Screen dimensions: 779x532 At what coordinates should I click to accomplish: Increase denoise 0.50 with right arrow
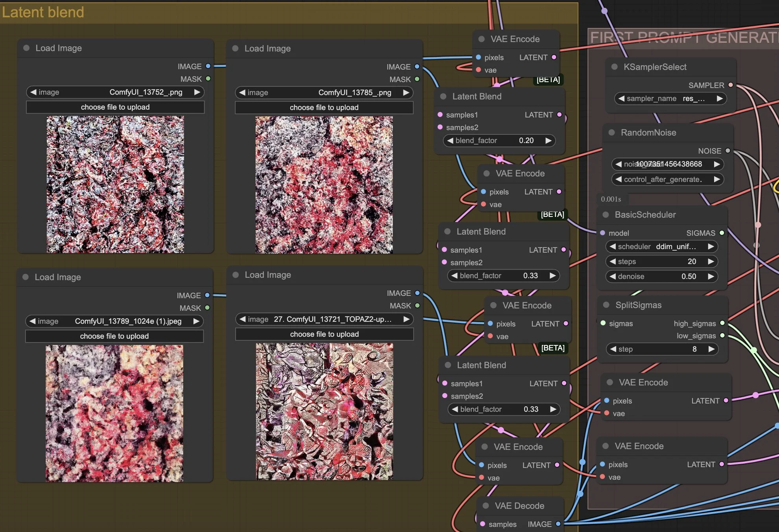coord(711,276)
